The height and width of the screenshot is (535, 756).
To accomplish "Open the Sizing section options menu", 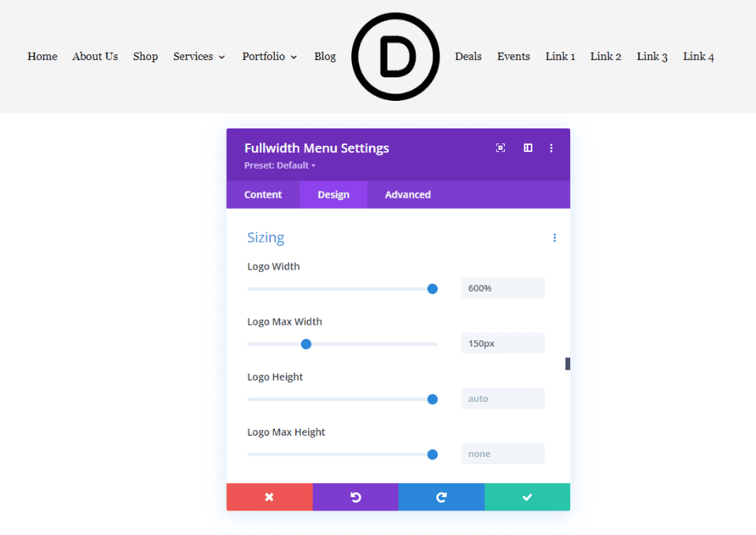I will tap(554, 238).
